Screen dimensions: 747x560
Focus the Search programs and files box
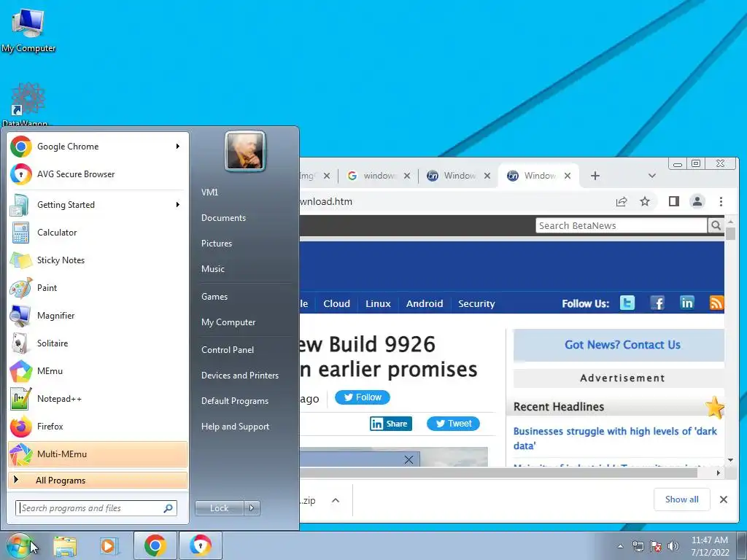(96, 508)
